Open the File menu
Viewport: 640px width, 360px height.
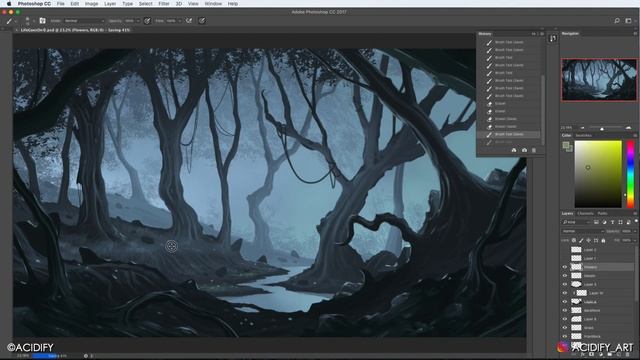click(x=60, y=4)
